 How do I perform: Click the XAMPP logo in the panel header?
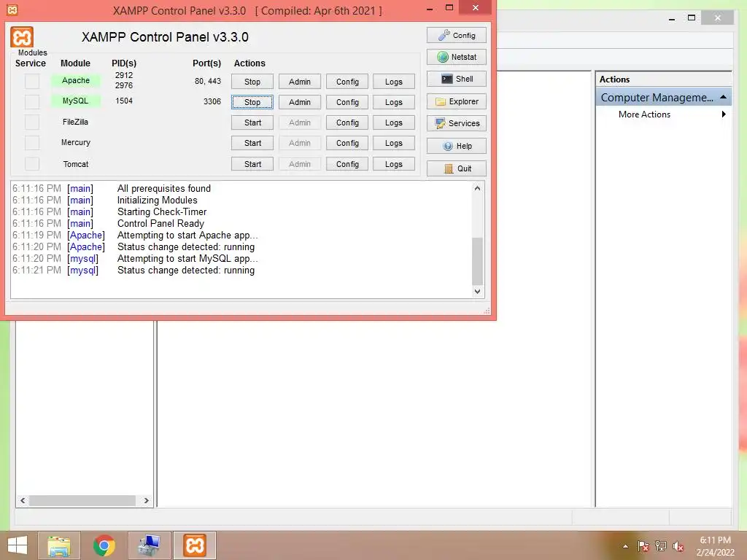[22, 37]
